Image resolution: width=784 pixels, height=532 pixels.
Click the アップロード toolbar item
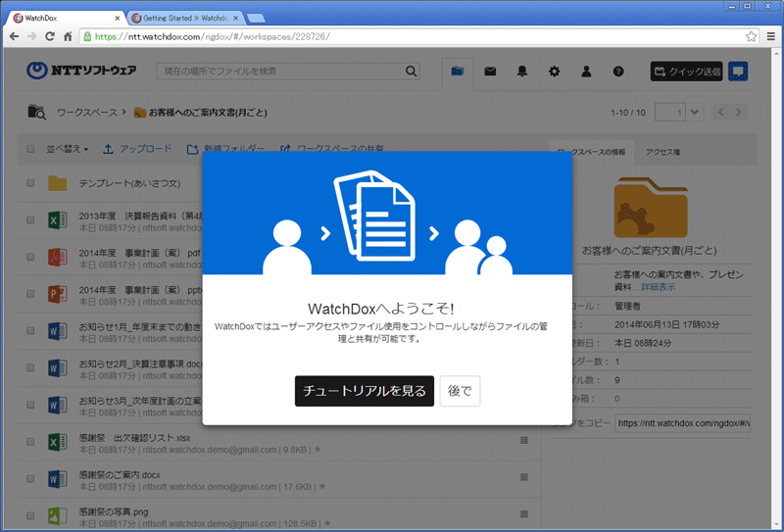(137, 149)
